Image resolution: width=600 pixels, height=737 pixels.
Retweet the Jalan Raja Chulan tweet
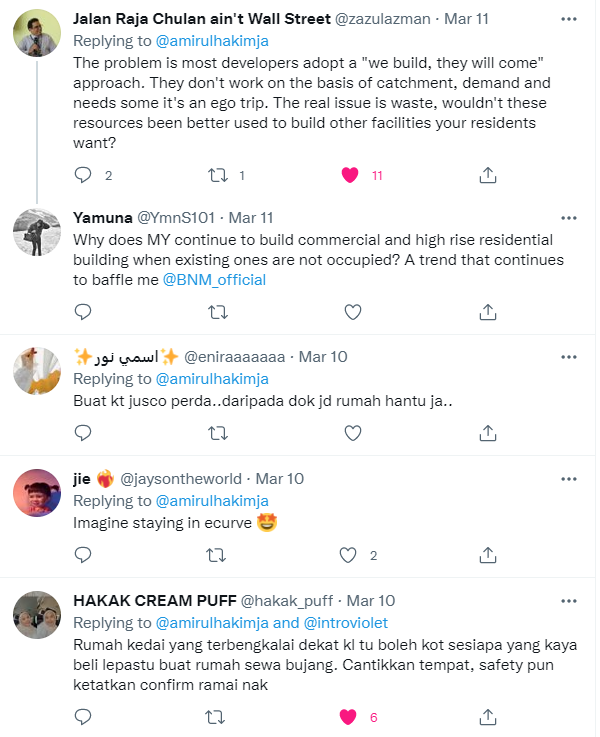[x=217, y=175]
